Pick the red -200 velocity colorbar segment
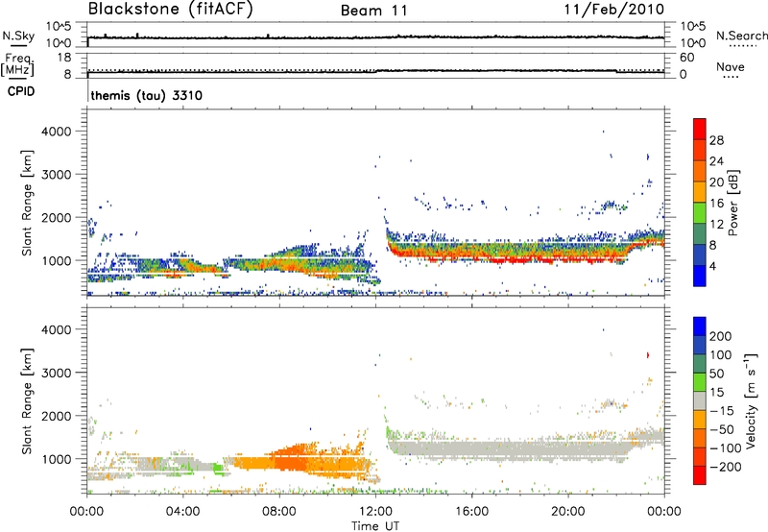 [700, 475]
